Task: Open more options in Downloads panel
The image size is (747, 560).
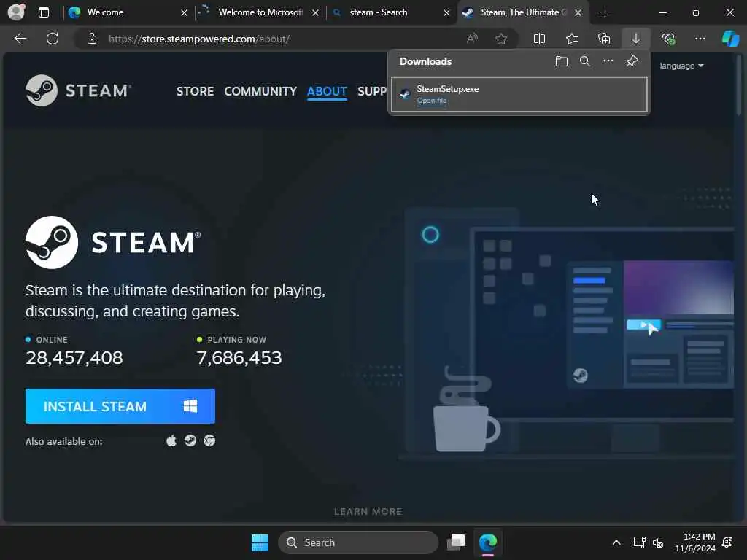Action: pyautogui.click(x=608, y=61)
